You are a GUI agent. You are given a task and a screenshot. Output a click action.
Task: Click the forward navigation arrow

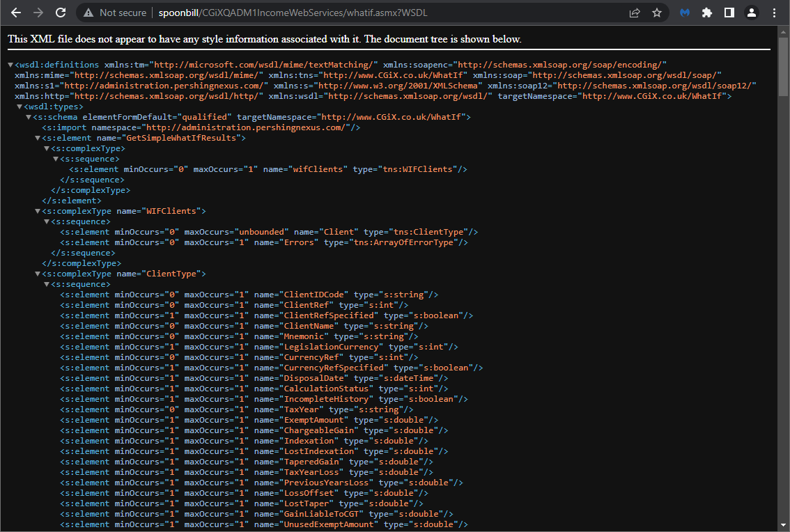point(38,13)
